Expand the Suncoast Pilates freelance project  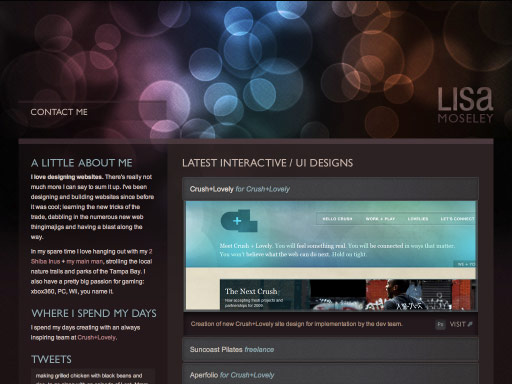point(330,349)
